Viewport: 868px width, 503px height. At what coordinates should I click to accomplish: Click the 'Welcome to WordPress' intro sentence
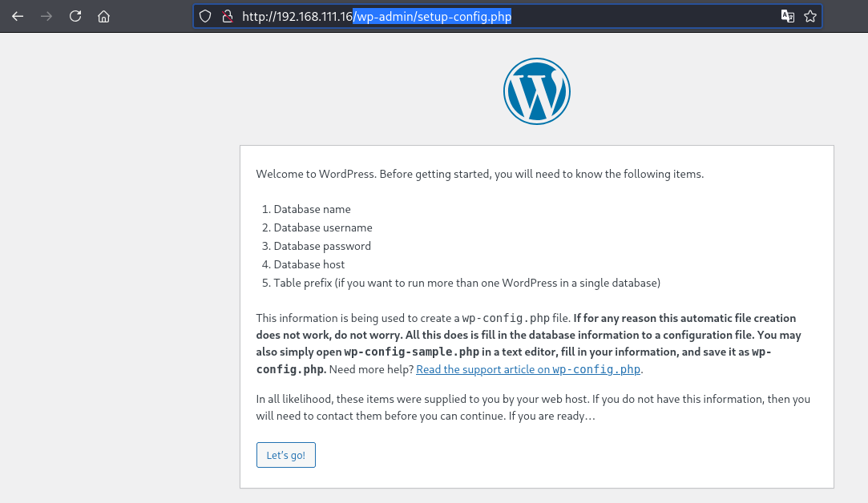click(x=479, y=174)
